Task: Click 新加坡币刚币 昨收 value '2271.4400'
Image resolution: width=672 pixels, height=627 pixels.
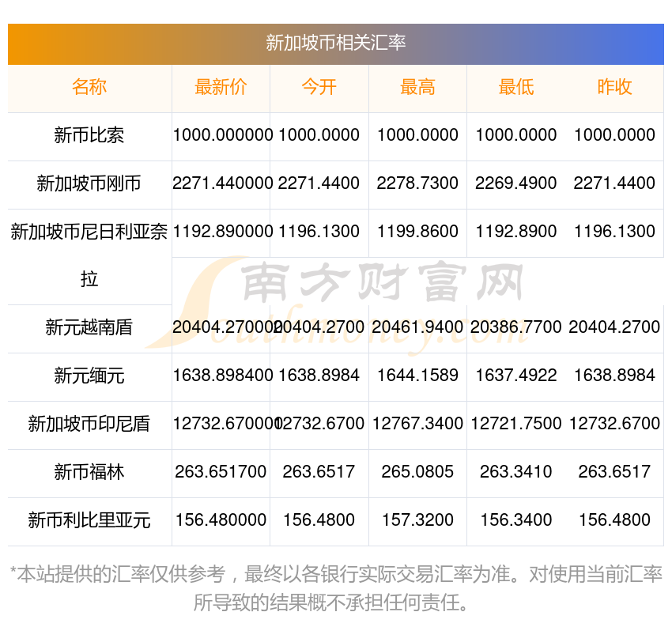Action: click(614, 183)
